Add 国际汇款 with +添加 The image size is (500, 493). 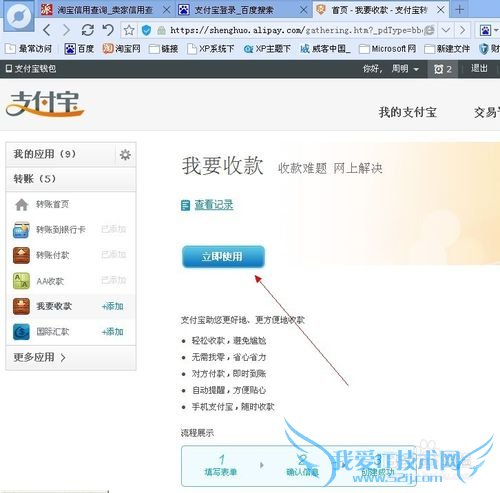pyautogui.click(x=113, y=332)
